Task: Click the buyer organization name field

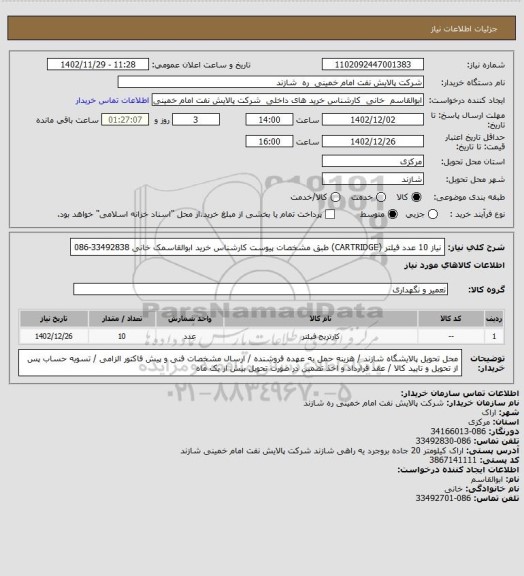Action: (270, 82)
